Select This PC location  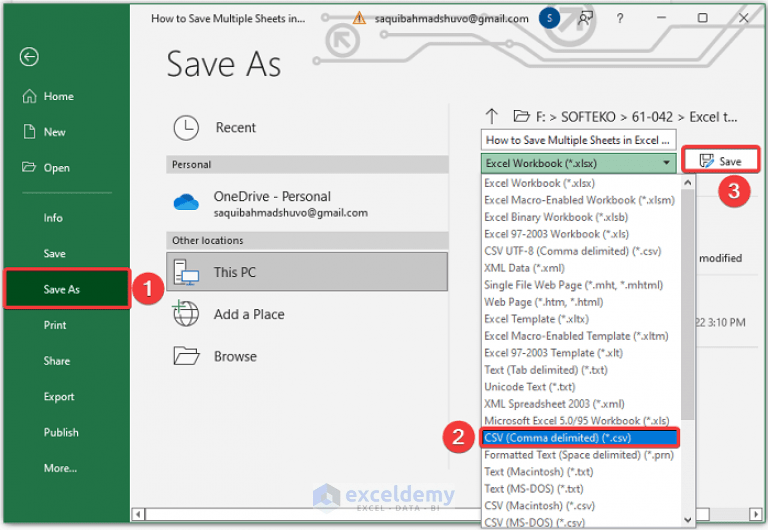click(x=307, y=272)
